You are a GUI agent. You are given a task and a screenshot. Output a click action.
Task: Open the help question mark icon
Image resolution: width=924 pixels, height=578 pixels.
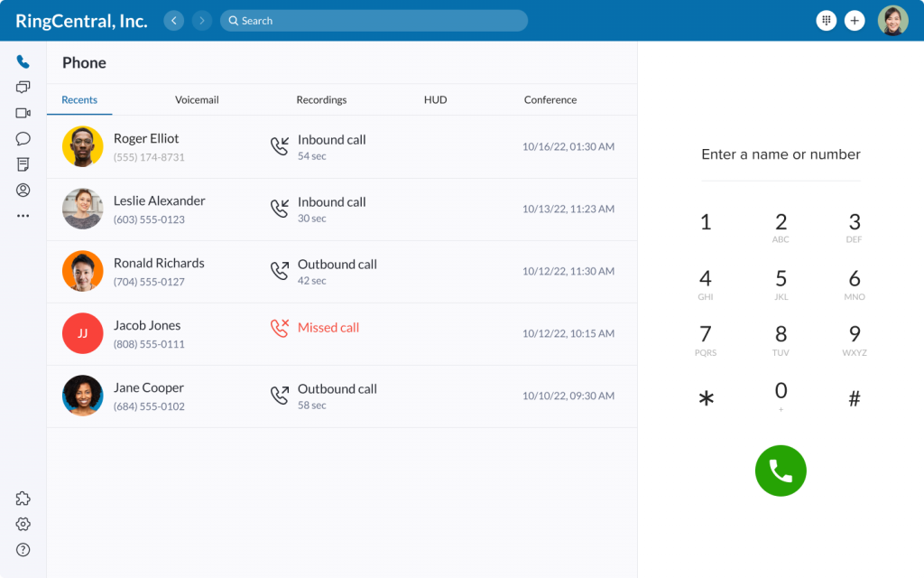pos(23,549)
